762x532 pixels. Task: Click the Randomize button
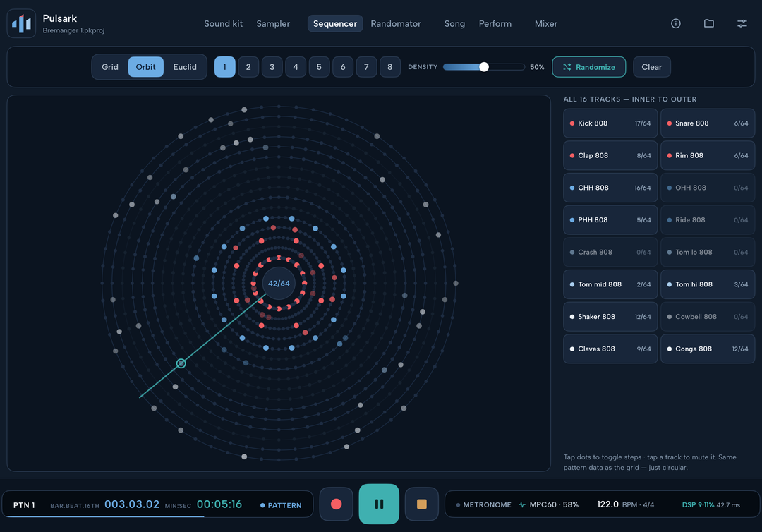coord(588,67)
